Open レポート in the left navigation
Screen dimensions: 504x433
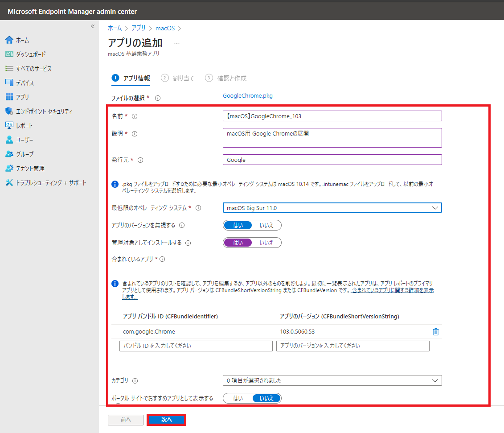click(25, 126)
